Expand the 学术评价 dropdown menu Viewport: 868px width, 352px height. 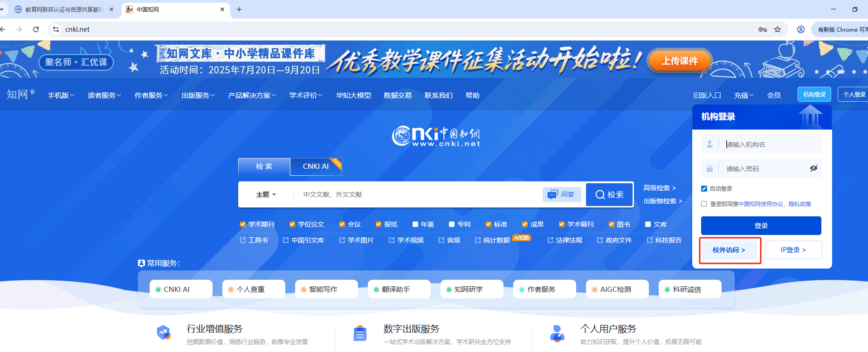pyautogui.click(x=306, y=95)
